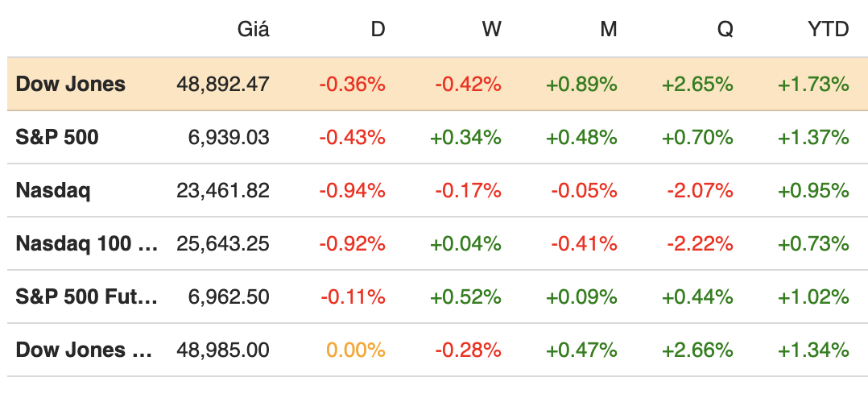
Task: Sort by the Q quarterly column header
Action: click(725, 30)
